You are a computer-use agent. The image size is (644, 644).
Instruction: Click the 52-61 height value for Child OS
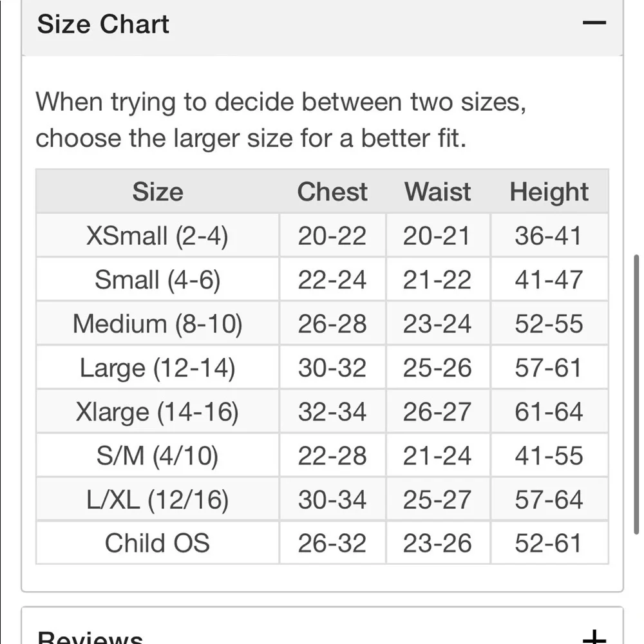pyautogui.click(x=549, y=543)
